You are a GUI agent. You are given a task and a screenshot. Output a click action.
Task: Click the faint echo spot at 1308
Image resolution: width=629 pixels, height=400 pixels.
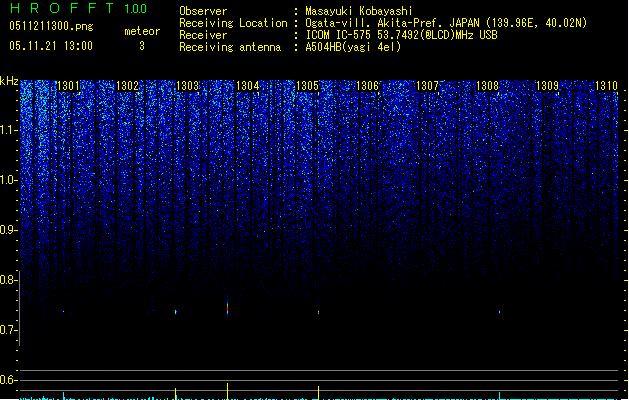(x=499, y=312)
